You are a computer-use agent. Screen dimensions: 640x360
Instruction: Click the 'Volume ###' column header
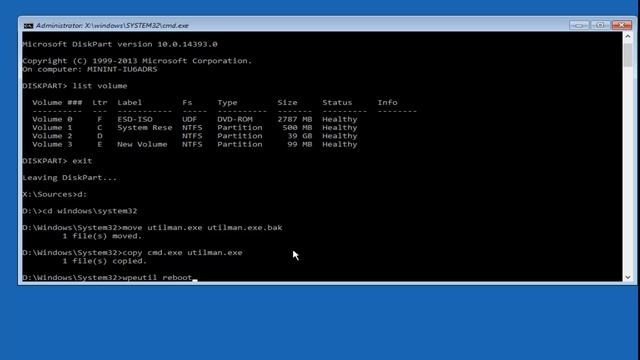click(57, 102)
